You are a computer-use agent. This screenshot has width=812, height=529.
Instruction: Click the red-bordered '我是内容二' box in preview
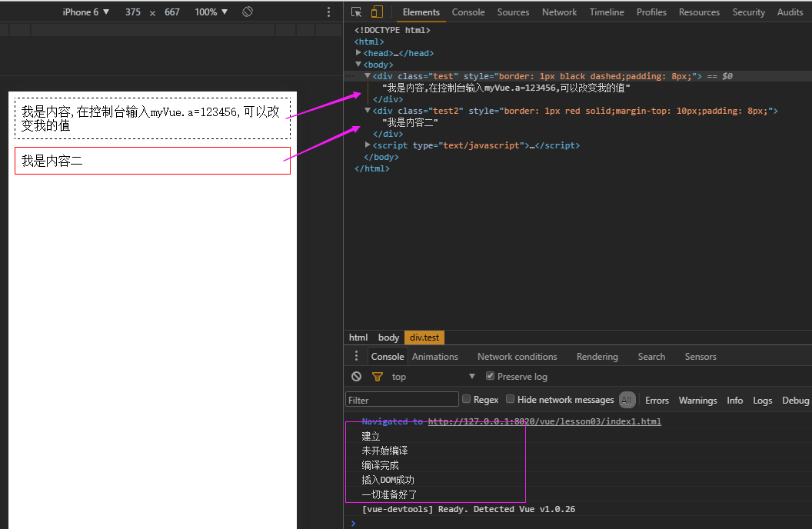click(152, 161)
